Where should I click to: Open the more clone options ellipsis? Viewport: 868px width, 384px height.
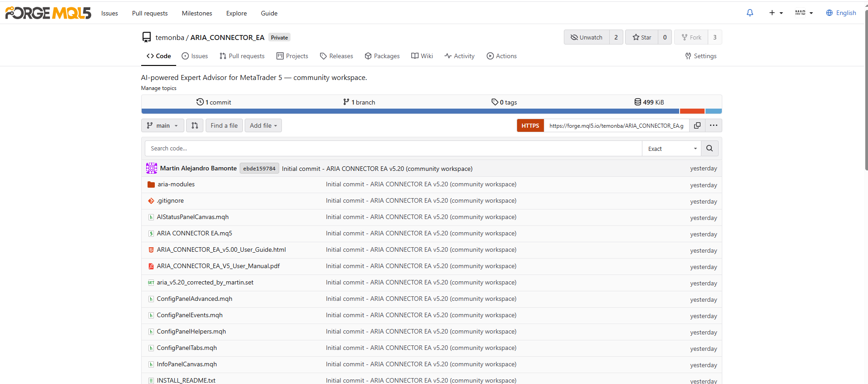click(714, 125)
